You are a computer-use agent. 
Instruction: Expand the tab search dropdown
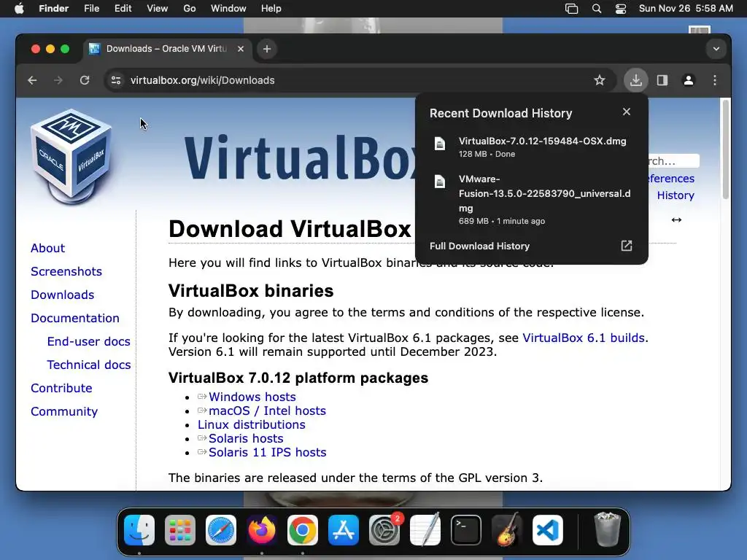pos(716,49)
